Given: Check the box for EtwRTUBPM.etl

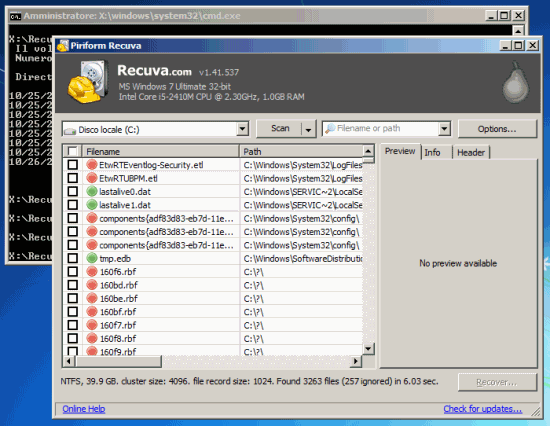Looking at the screenshot, I should [x=73, y=178].
